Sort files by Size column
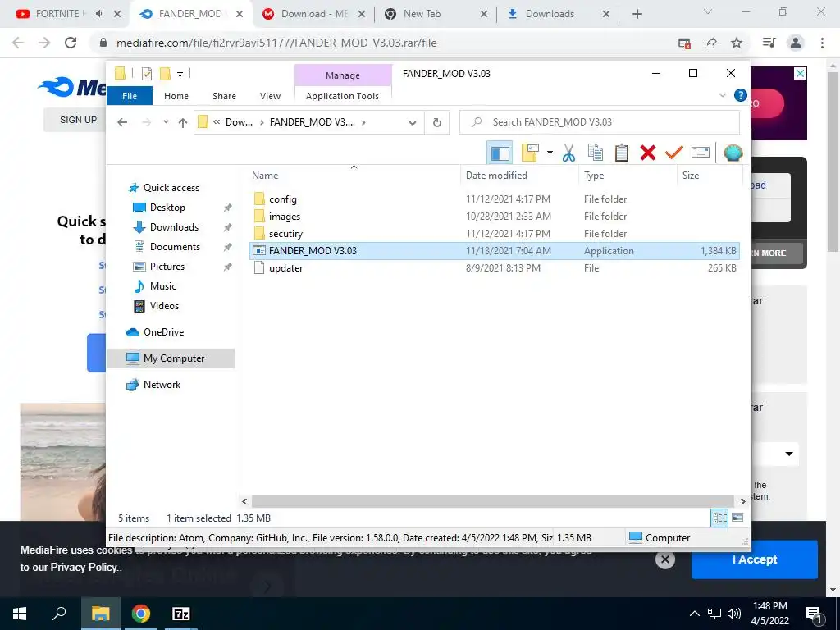The height and width of the screenshot is (630, 840). coord(690,176)
